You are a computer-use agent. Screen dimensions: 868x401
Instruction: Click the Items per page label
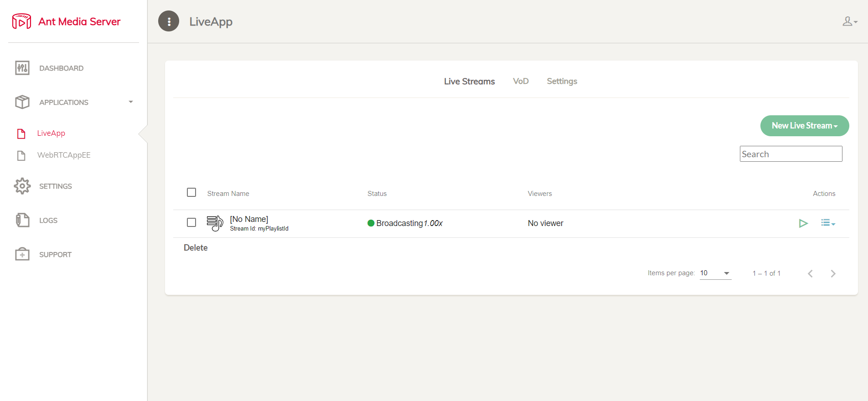pos(671,273)
